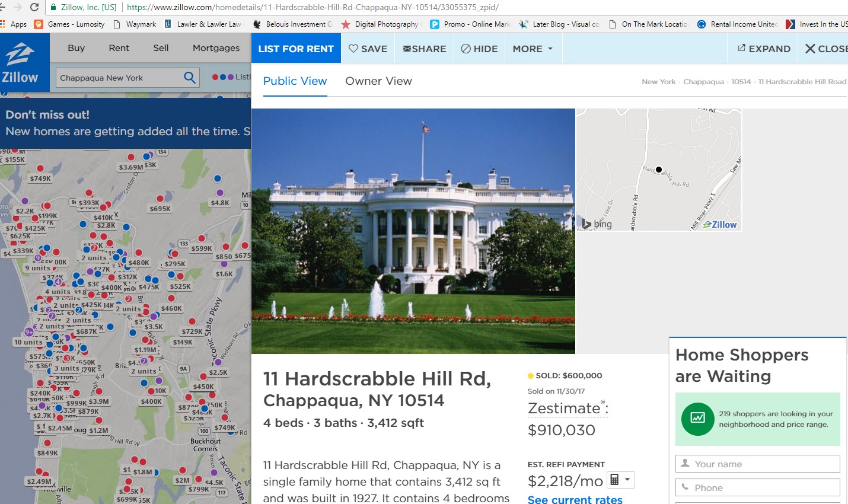
Task: Open On The Mark Location bookmark
Action: [648, 24]
